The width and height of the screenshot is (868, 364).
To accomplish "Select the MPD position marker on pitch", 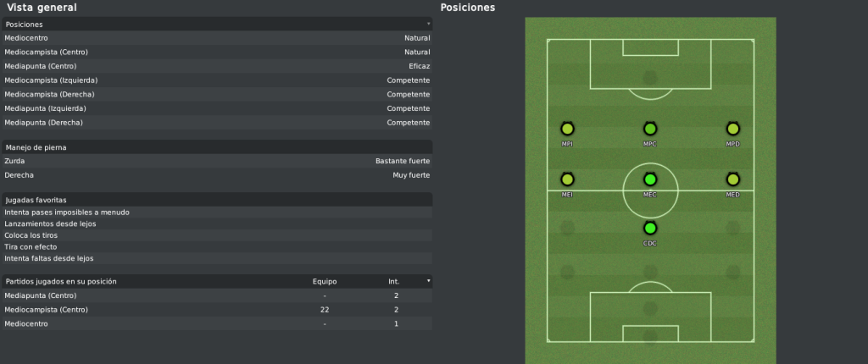I will [733, 129].
